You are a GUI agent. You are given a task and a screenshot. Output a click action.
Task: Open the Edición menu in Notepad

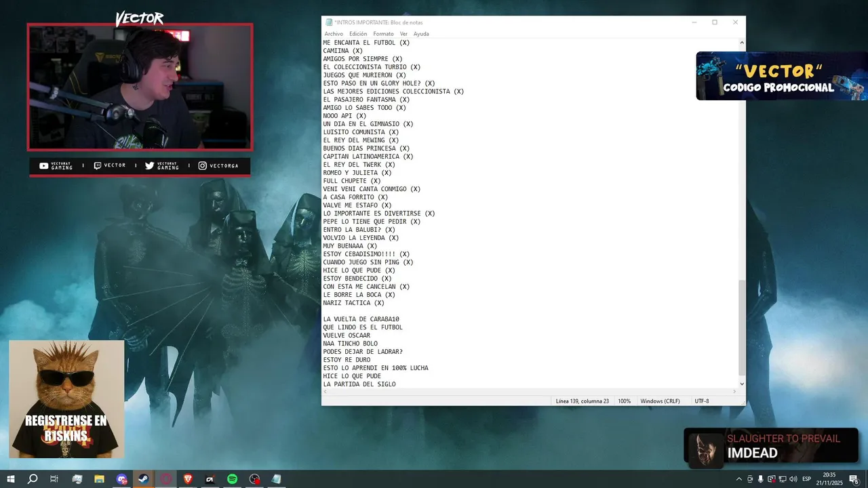click(358, 34)
